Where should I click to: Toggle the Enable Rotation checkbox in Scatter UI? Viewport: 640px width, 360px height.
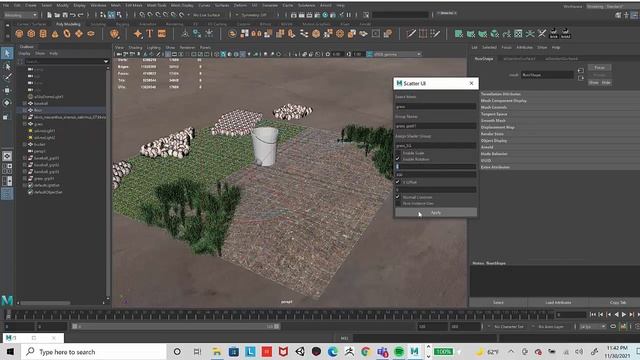(398, 159)
